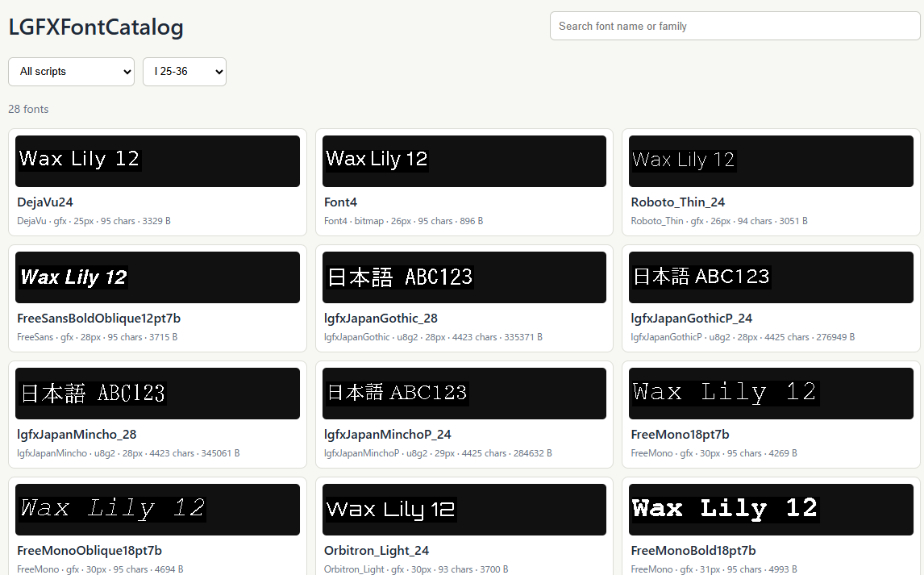
Task: Select the lgfxJapanGothicP_24 font name
Action: (x=691, y=318)
